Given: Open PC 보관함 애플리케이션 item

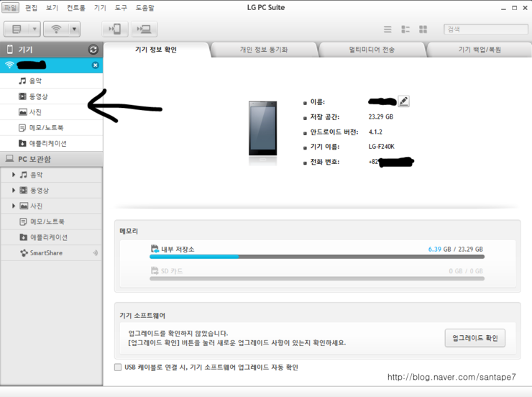Looking at the screenshot, I should pyautogui.click(x=52, y=237).
